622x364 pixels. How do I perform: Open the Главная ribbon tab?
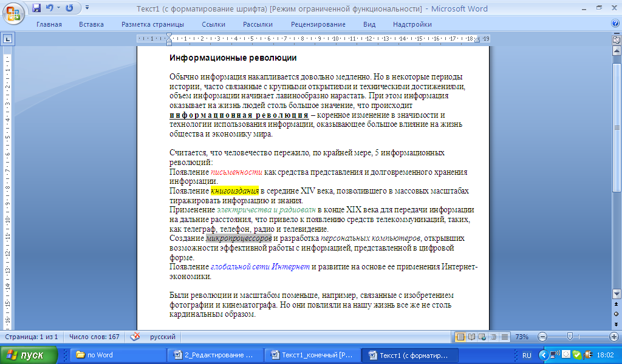(49, 24)
